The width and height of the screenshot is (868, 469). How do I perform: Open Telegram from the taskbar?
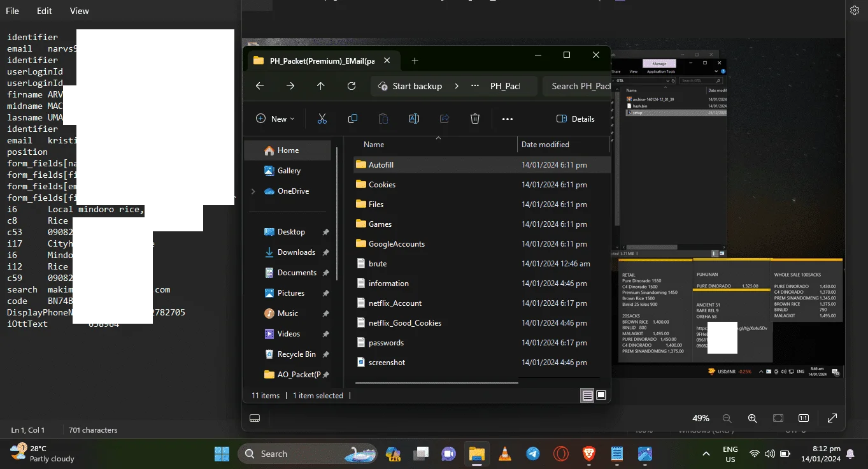pos(533,454)
